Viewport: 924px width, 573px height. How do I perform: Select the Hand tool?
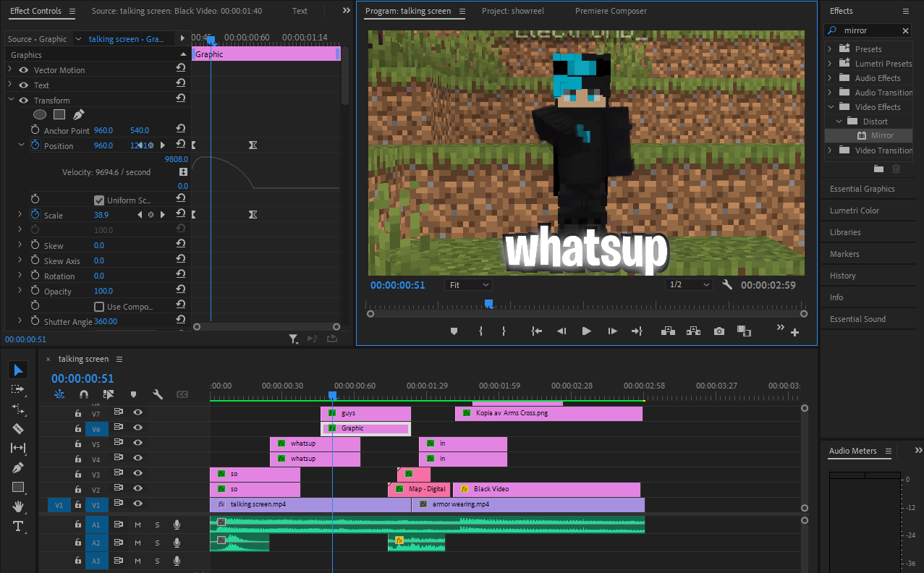[18, 506]
